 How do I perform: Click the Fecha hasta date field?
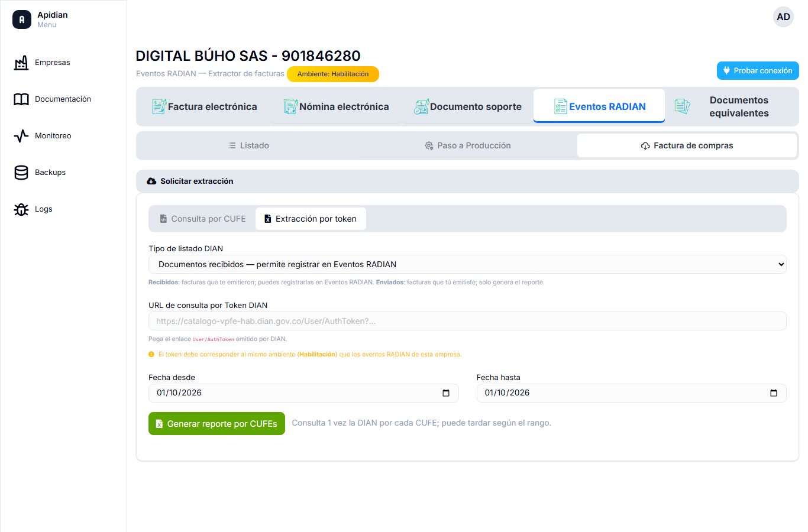point(631,393)
